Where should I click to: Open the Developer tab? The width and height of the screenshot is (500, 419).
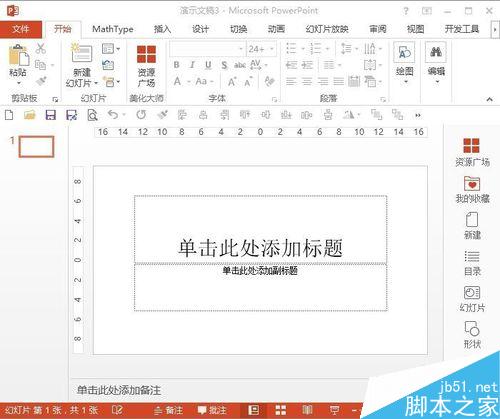click(462, 29)
